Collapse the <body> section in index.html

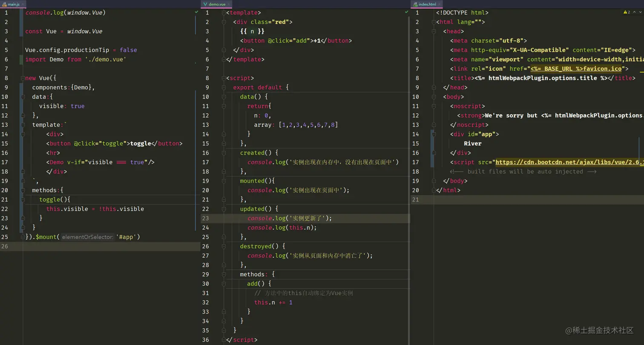pos(433,97)
